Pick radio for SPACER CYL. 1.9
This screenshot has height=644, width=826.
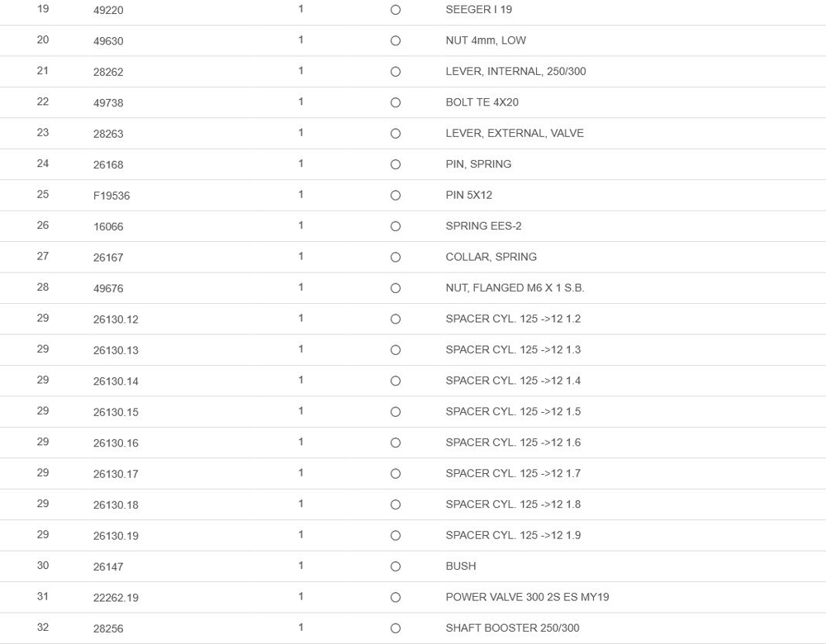[x=396, y=536]
